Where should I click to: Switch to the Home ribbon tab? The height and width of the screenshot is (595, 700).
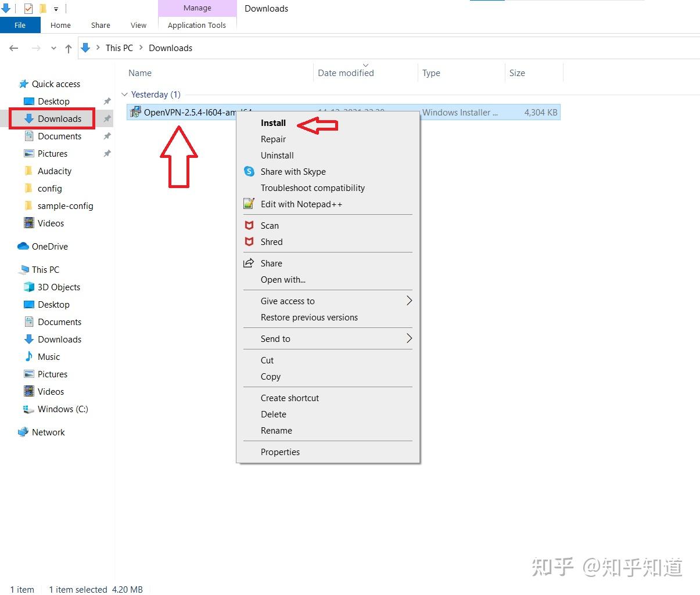pyautogui.click(x=60, y=25)
